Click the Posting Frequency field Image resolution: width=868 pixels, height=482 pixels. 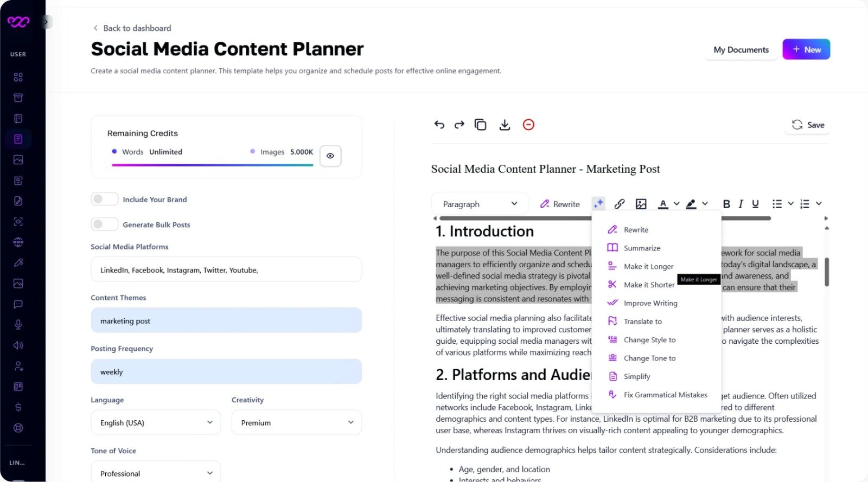click(226, 371)
